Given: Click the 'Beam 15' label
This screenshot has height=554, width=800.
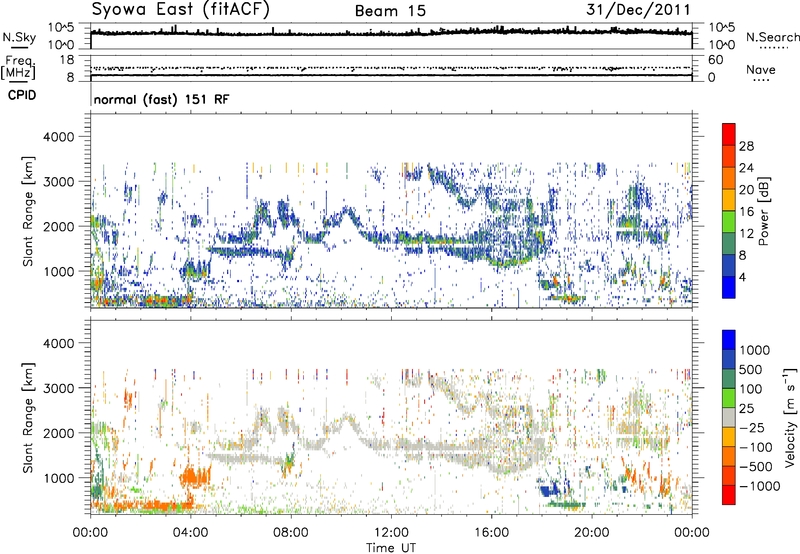Looking at the screenshot, I should pos(390,11).
